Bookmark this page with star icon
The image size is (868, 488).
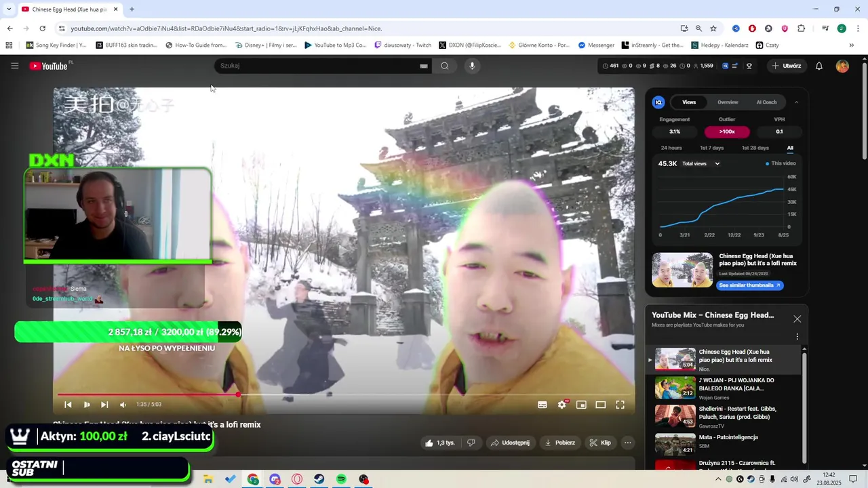point(713,28)
